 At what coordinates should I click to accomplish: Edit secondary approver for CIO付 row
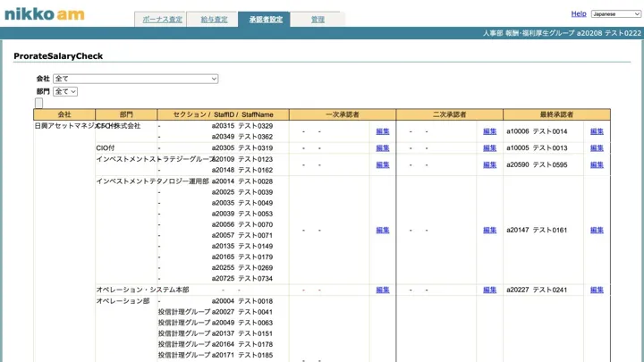coord(489,147)
